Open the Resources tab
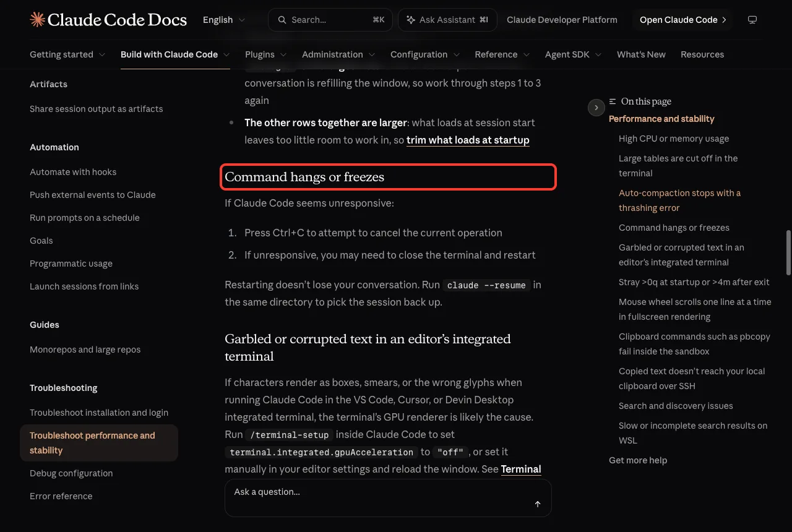The image size is (792, 532). click(x=702, y=54)
